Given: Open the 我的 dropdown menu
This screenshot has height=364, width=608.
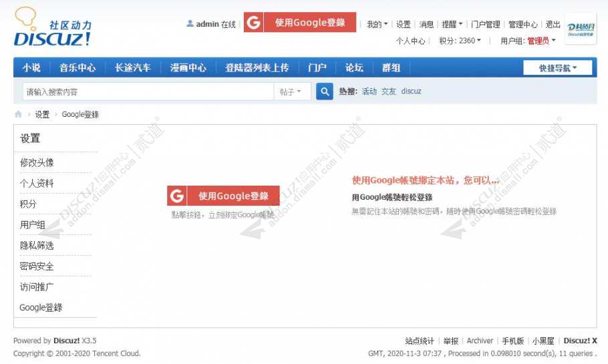Looking at the screenshot, I should (x=377, y=25).
